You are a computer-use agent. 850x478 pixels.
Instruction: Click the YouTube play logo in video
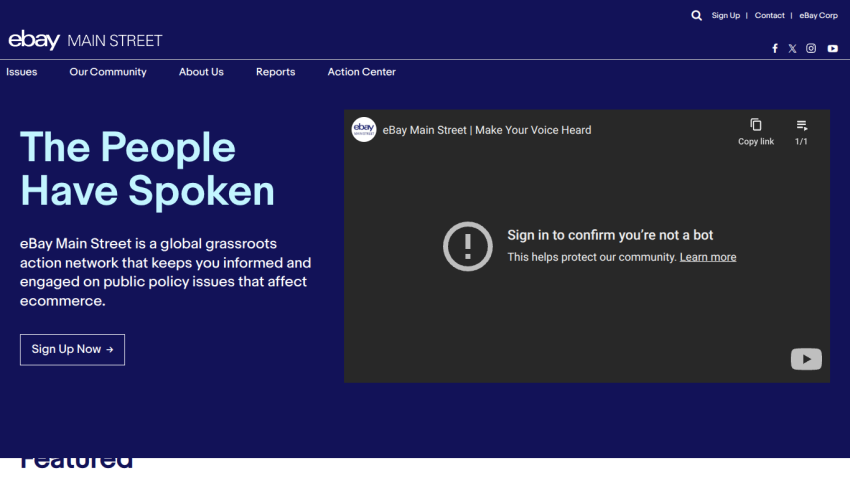point(806,359)
